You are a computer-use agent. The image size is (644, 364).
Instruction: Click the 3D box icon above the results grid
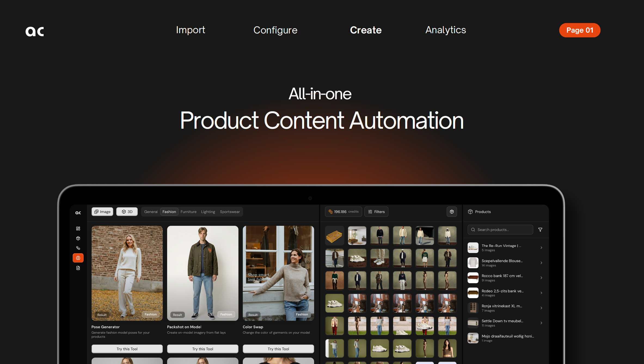tap(452, 212)
